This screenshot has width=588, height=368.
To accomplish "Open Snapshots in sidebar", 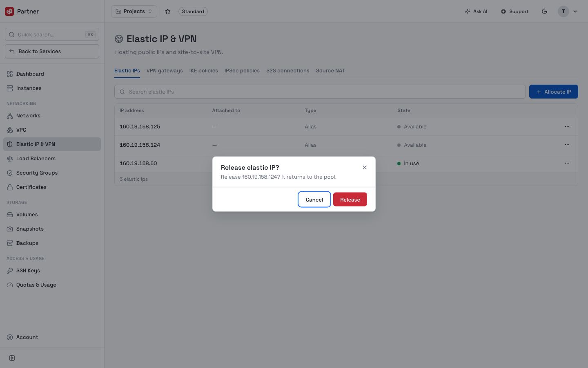I will coord(52,229).
